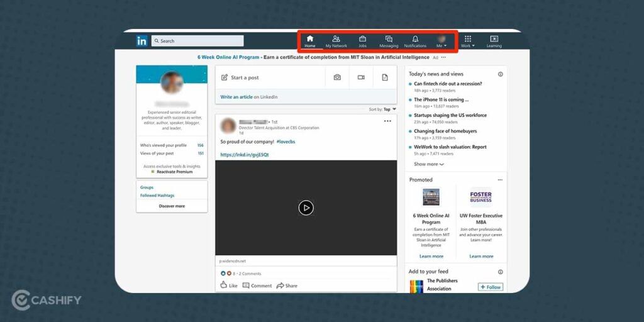The height and width of the screenshot is (322, 644).
Task: Read Startups shaping the US workforce
Action: (450, 116)
